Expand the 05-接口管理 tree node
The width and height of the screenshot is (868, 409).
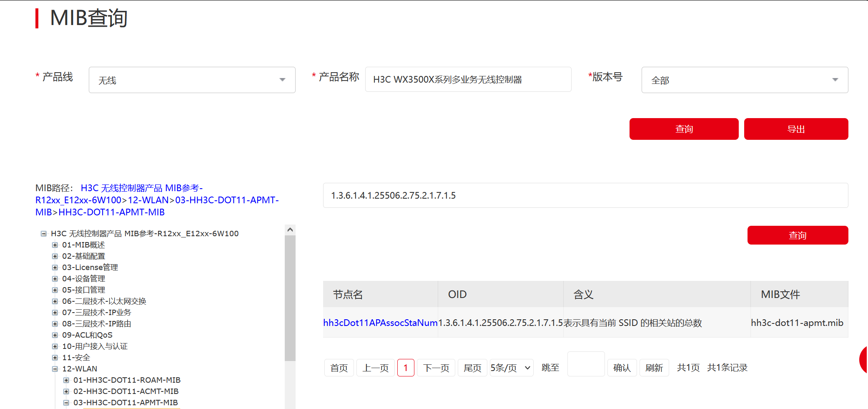coord(55,290)
